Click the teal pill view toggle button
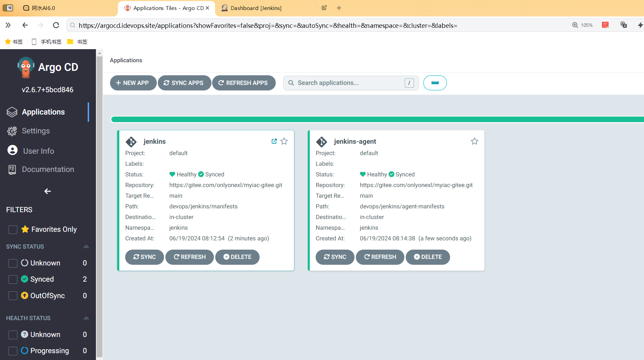The image size is (644, 360). 435,83
